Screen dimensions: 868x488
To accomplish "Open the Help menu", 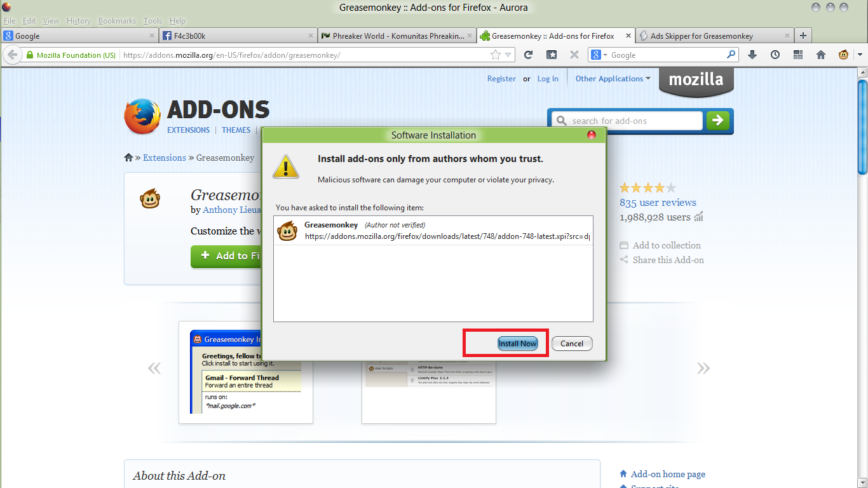I will (x=178, y=21).
